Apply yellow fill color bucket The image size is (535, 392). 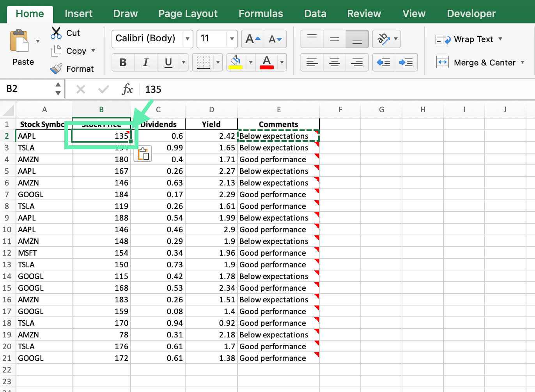(236, 62)
